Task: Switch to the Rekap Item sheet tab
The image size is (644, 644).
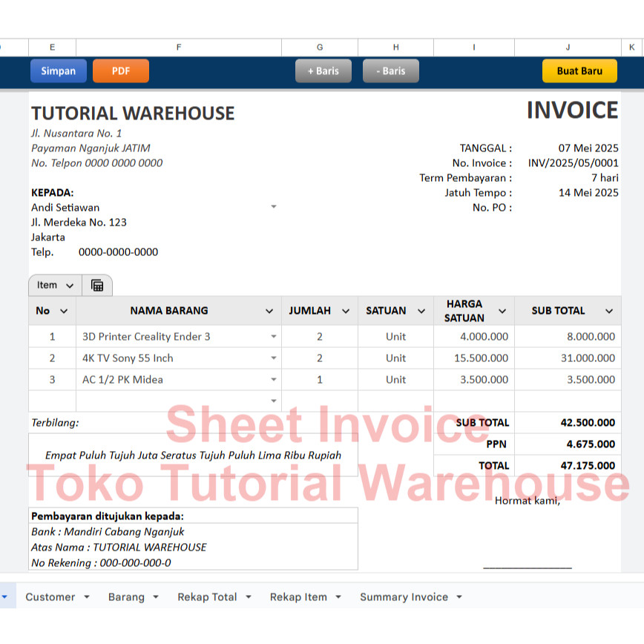Action: click(x=298, y=597)
